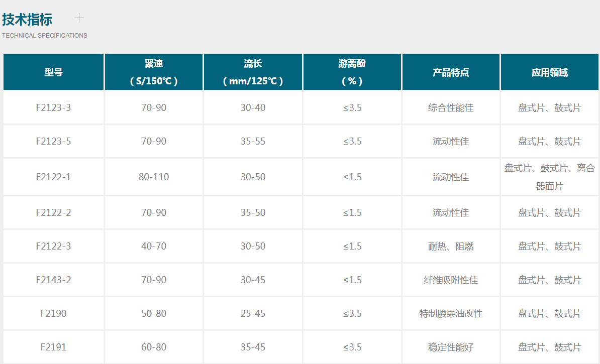Select the 盘式片、鼓式片、离合器面片 application cell
The width and height of the screenshot is (600, 364).
(x=549, y=177)
